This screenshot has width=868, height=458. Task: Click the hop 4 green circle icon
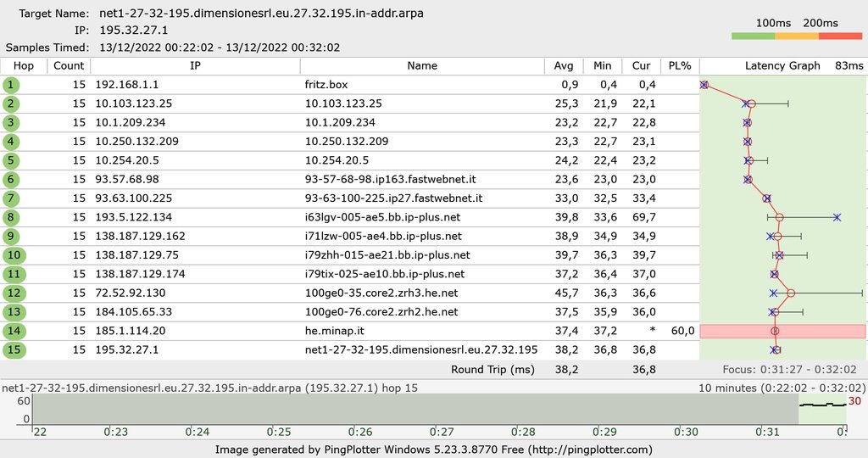[x=10, y=142]
